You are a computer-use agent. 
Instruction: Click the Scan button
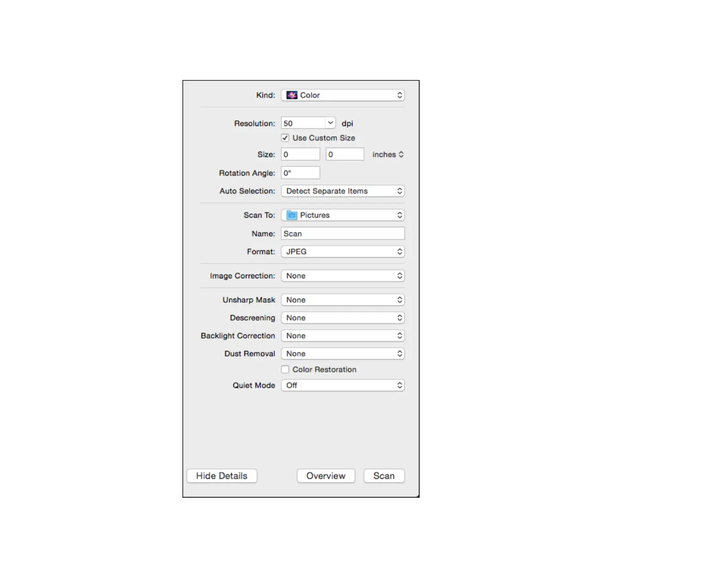pos(384,476)
